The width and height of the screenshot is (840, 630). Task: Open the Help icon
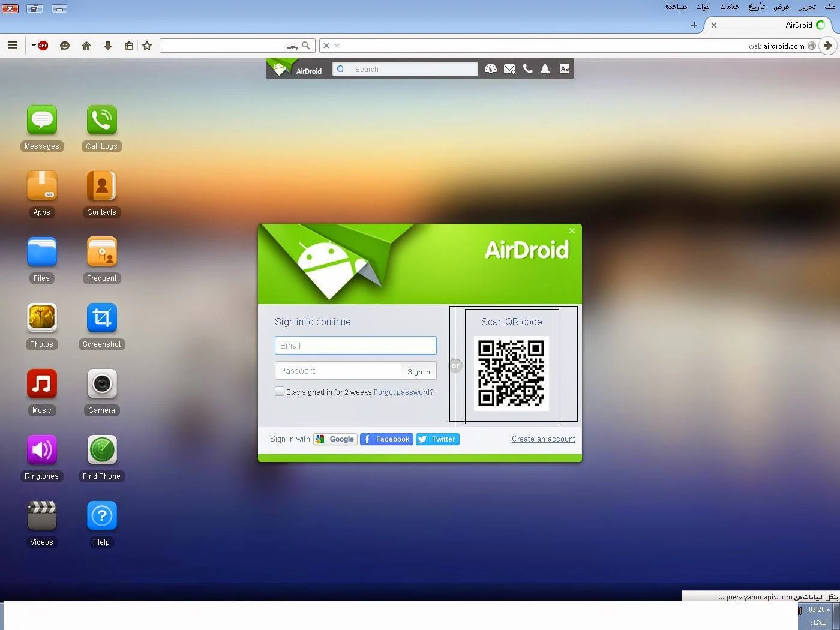[102, 517]
